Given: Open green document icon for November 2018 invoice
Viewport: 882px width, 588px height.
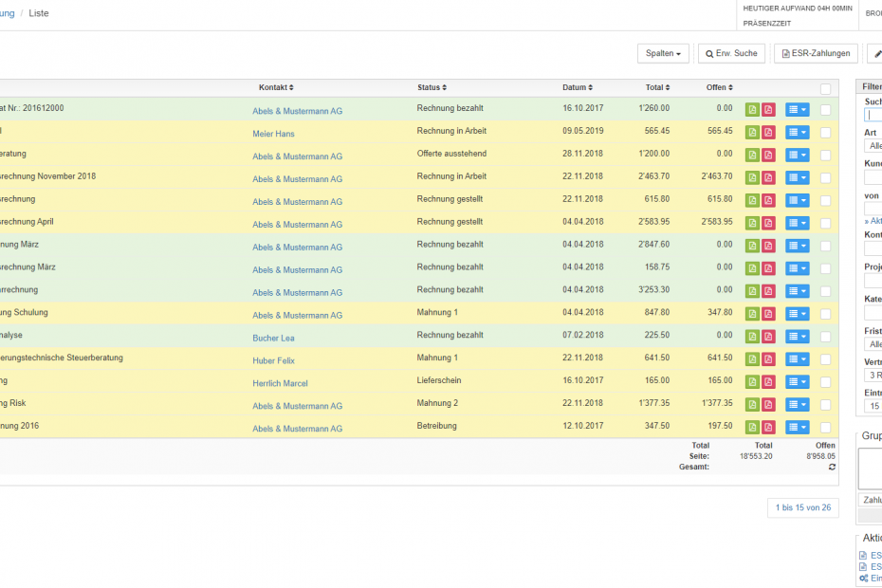Looking at the screenshot, I should click(752, 177).
